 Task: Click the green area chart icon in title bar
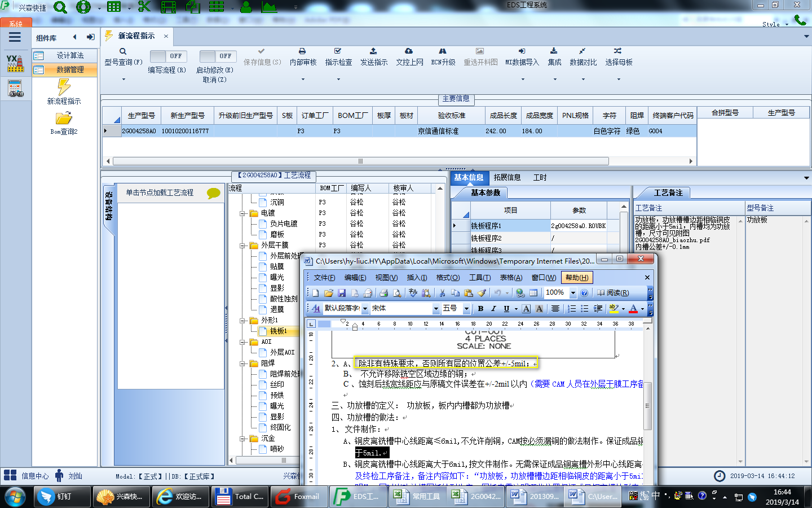point(270,7)
